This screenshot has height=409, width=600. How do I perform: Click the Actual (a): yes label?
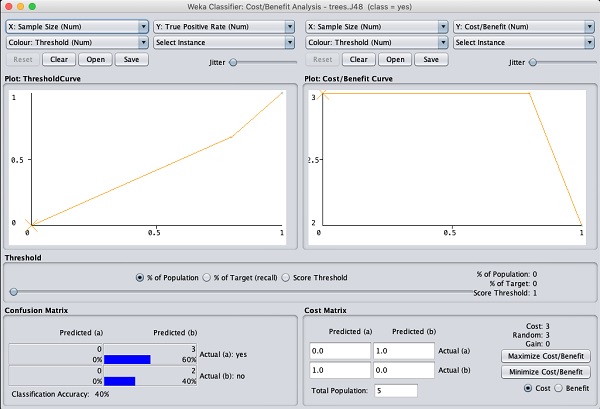pos(223,355)
